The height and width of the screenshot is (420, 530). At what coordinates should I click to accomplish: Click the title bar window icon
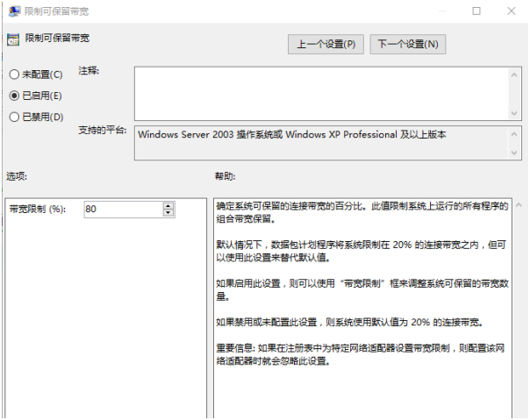coord(14,11)
